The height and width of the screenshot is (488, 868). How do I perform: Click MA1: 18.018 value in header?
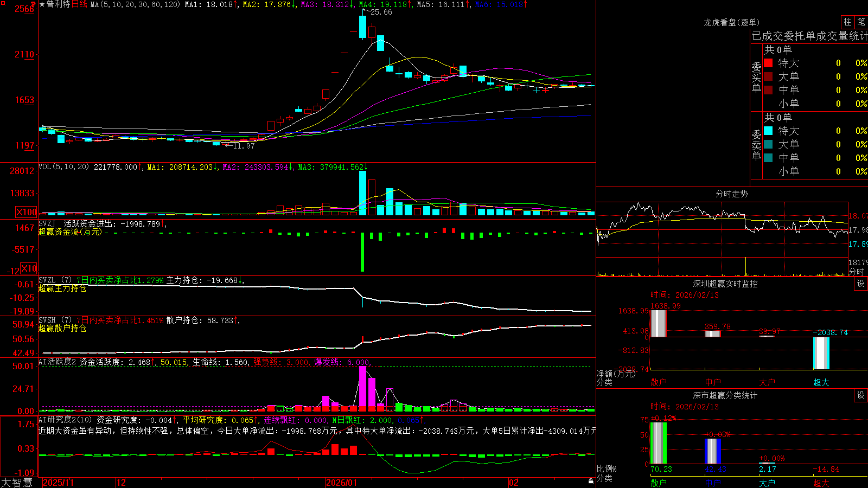click(x=211, y=4)
